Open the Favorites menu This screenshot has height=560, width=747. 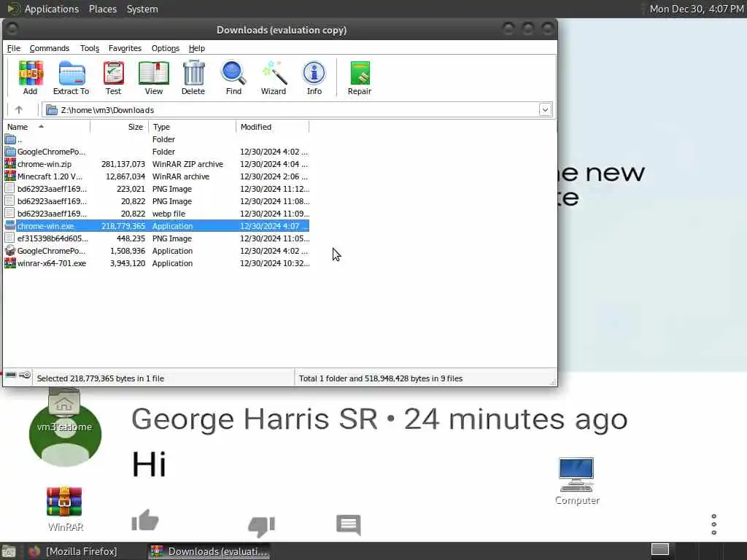(x=125, y=48)
